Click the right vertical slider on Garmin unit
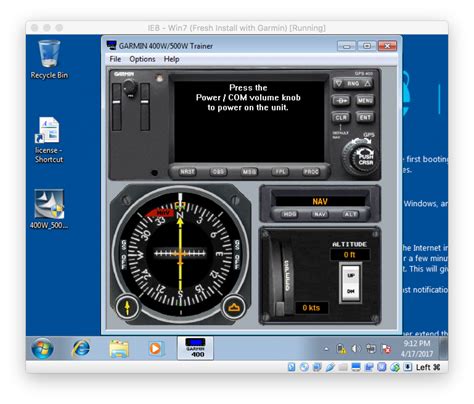474x404 pixels. click(x=145, y=107)
